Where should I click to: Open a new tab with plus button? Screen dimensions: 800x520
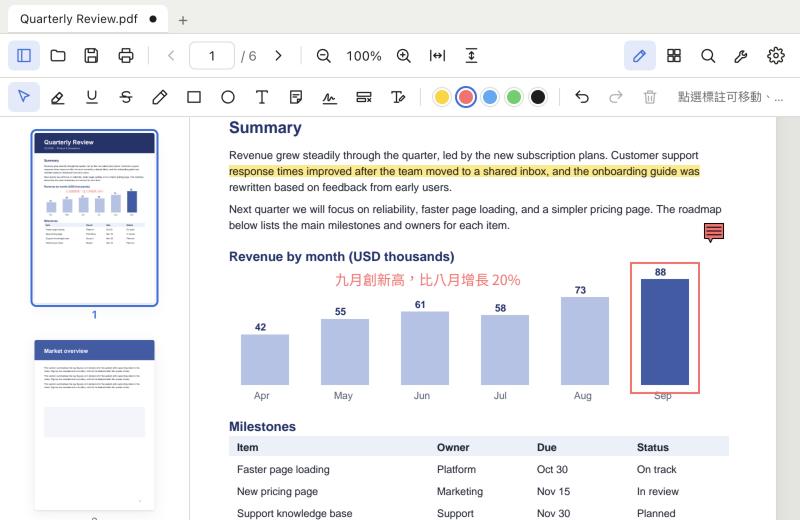click(183, 20)
